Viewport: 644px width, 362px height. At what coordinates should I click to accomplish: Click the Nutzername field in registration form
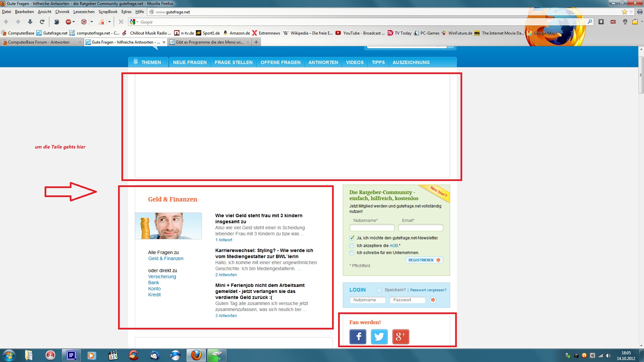(372, 228)
